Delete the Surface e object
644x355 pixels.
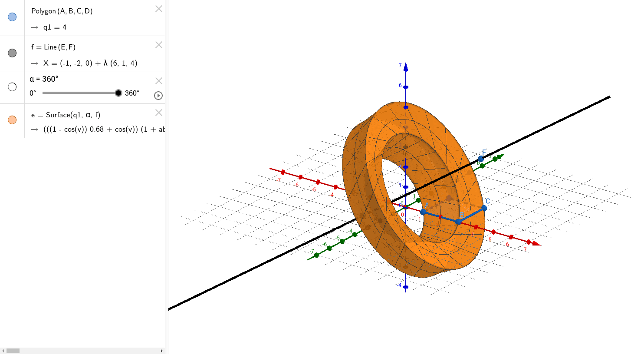tap(158, 113)
